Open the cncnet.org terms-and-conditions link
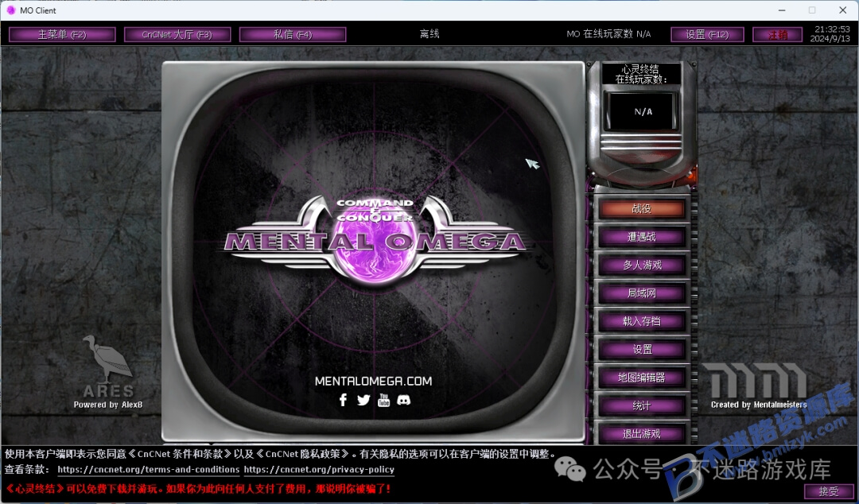The height and width of the screenshot is (504, 859). (149, 470)
